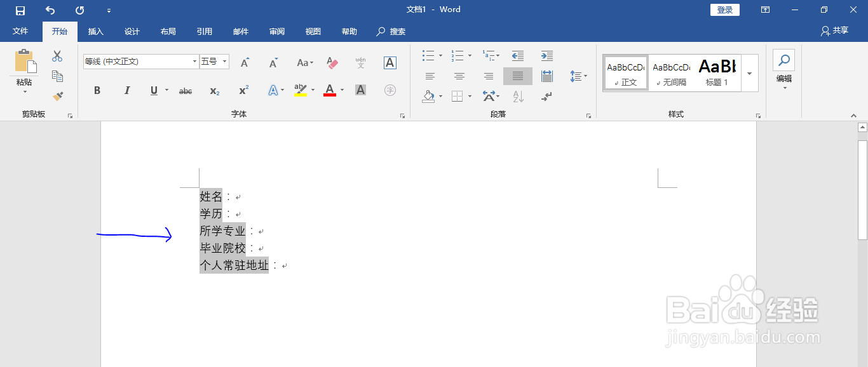Toggle underline on the selected text
The image size is (868, 367).
(153, 90)
